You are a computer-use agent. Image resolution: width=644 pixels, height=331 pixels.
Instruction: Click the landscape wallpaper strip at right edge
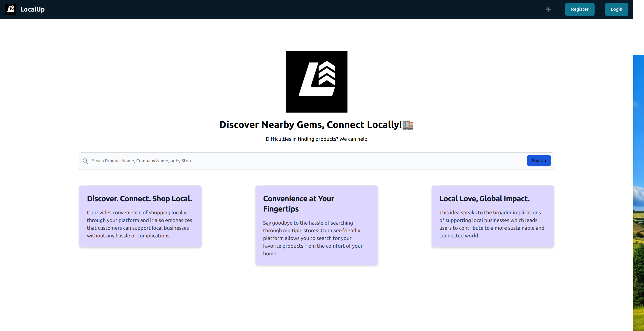639,192
